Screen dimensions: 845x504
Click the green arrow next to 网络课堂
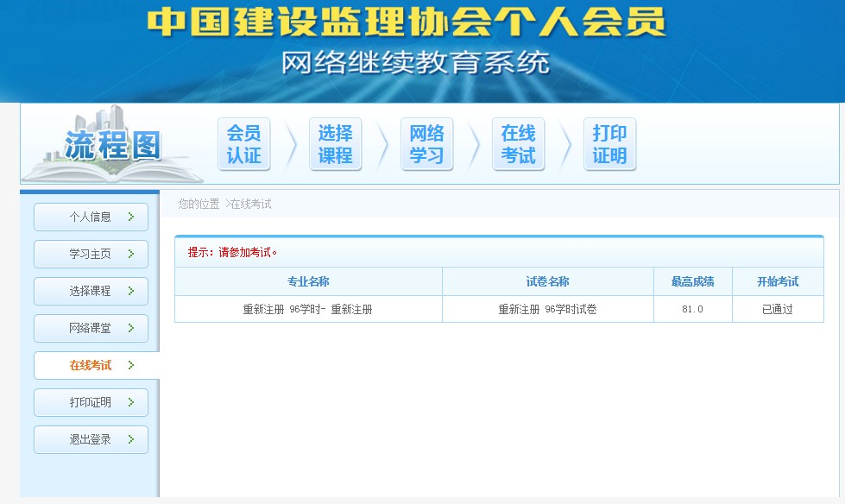coord(130,328)
